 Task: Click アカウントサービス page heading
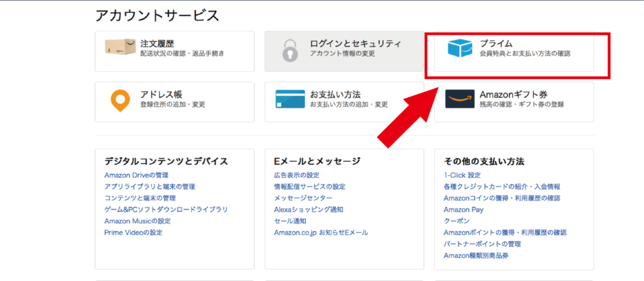point(157,16)
